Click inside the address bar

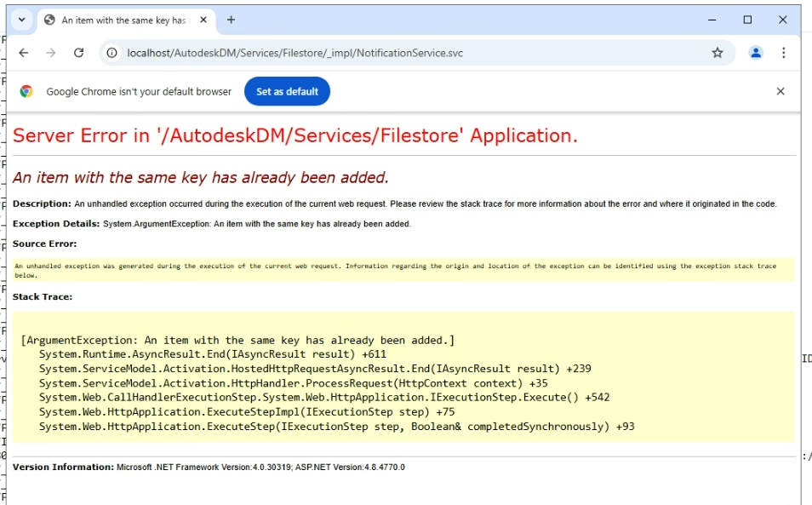(340, 52)
